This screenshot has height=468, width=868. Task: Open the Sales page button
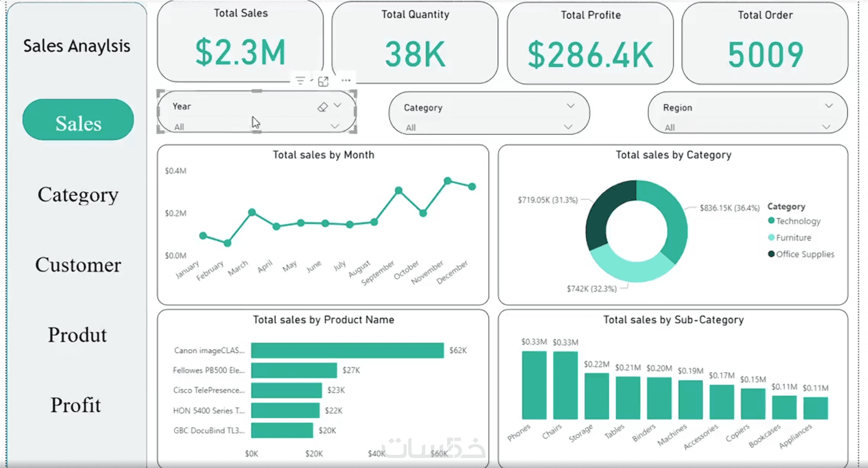tap(78, 120)
